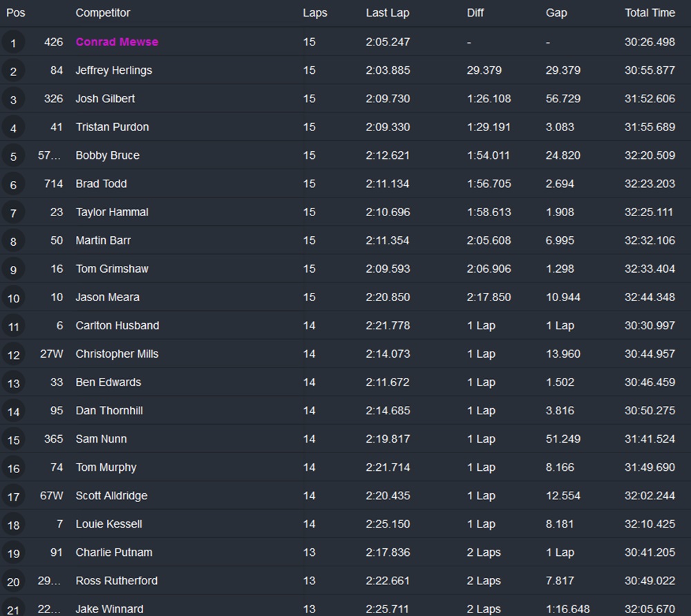Click the position 19 circle badge
691x616 pixels.
click(13, 553)
